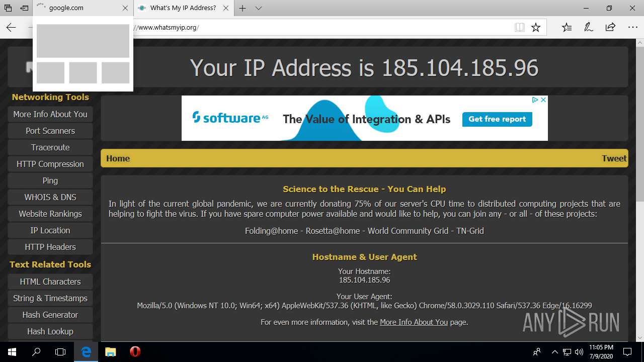The width and height of the screenshot is (644, 362).
Task: Open a new tab with plus icon
Action: click(x=243, y=8)
